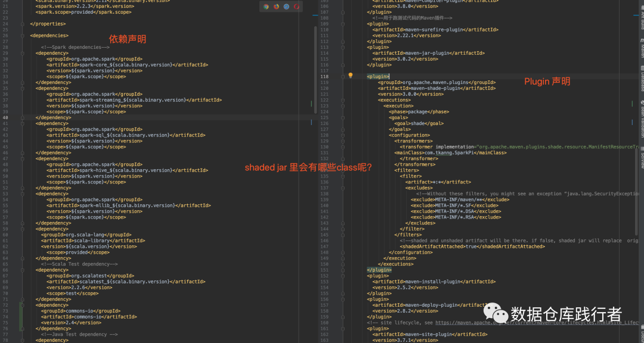Click the scala-library artifactId line
Viewport: 644px width, 343px height.
point(93,241)
